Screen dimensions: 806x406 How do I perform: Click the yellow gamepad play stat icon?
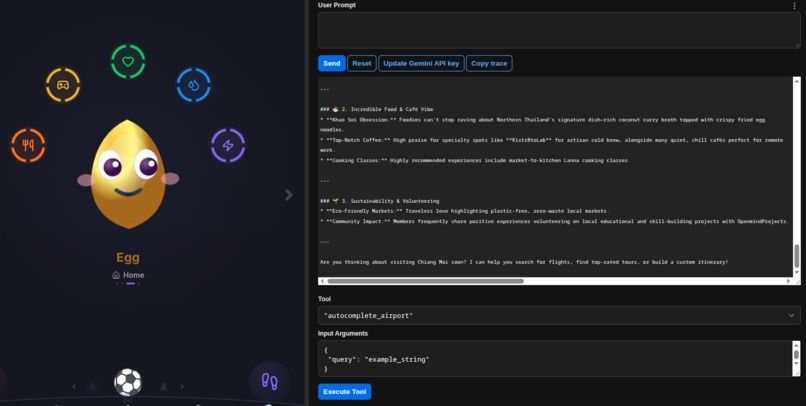coord(63,85)
